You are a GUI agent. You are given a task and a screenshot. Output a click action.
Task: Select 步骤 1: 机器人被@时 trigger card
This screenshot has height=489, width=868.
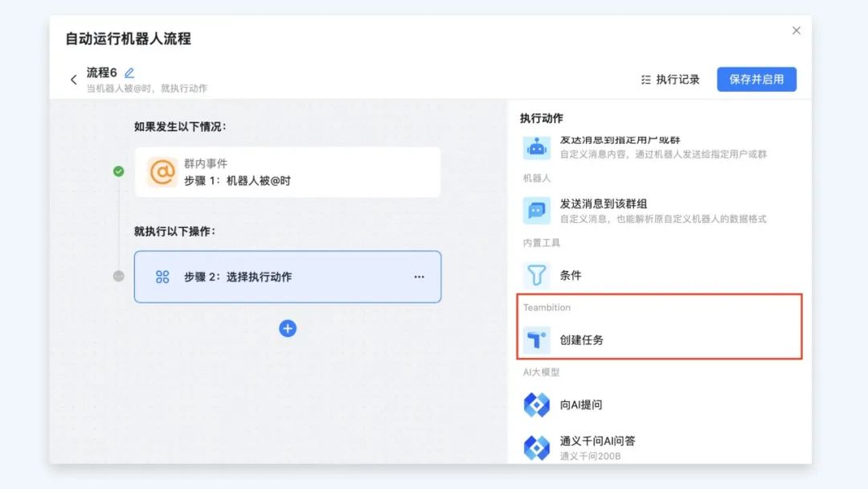[x=288, y=172]
